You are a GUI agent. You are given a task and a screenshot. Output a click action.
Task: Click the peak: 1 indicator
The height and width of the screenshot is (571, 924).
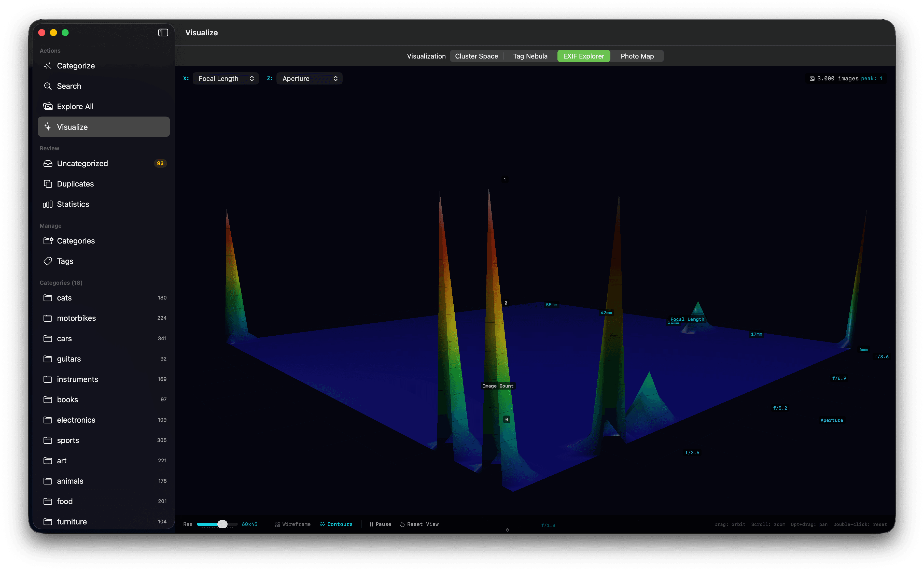point(872,79)
